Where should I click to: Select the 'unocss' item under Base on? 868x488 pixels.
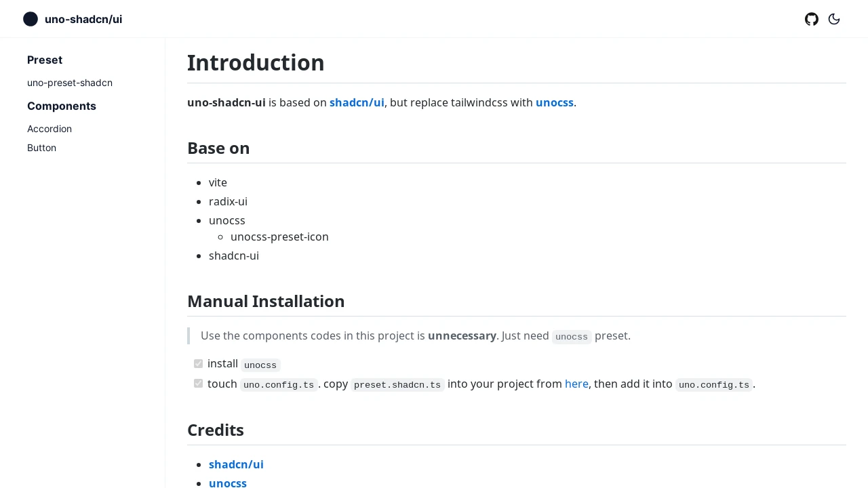[x=227, y=220]
